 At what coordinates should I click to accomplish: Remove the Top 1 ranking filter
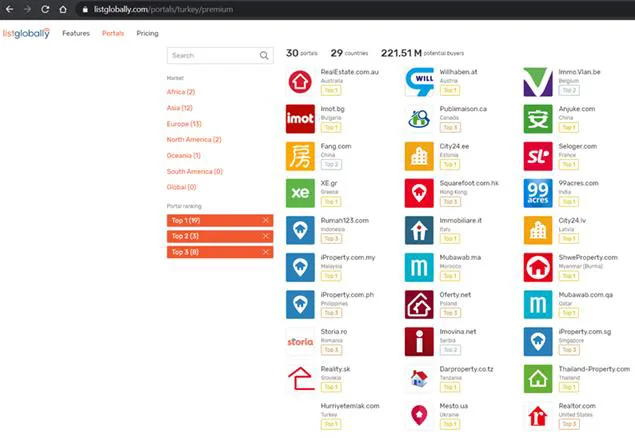tap(266, 220)
